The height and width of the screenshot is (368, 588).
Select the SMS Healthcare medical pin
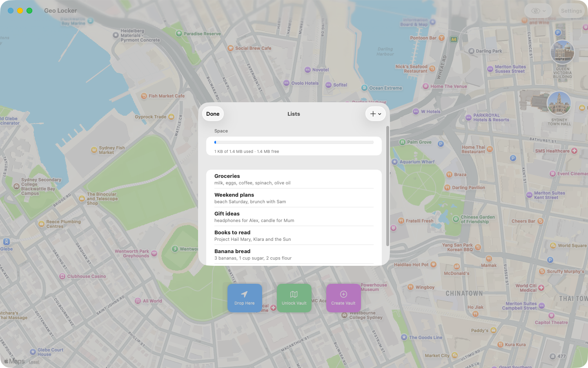point(574,151)
